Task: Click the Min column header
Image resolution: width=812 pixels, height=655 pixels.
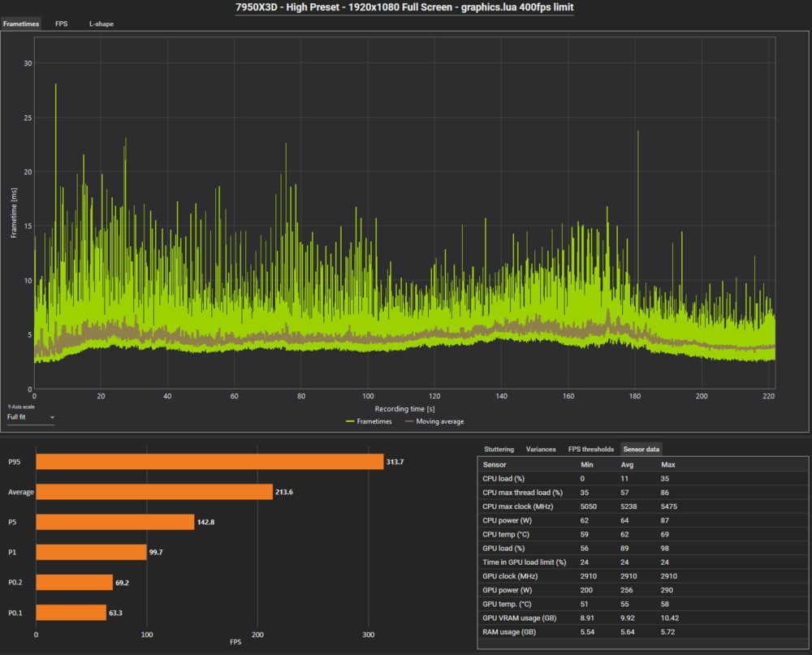Action: coord(587,465)
